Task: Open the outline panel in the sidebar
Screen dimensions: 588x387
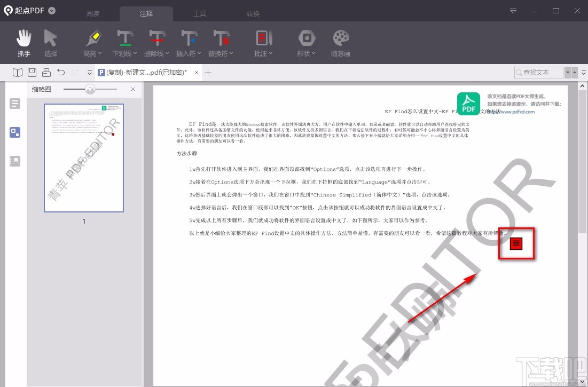Action: 15,104
